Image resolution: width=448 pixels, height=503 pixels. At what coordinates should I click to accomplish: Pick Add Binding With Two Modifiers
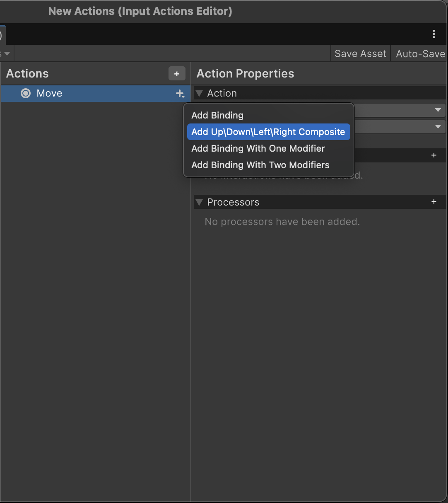click(x=260, y=165)
